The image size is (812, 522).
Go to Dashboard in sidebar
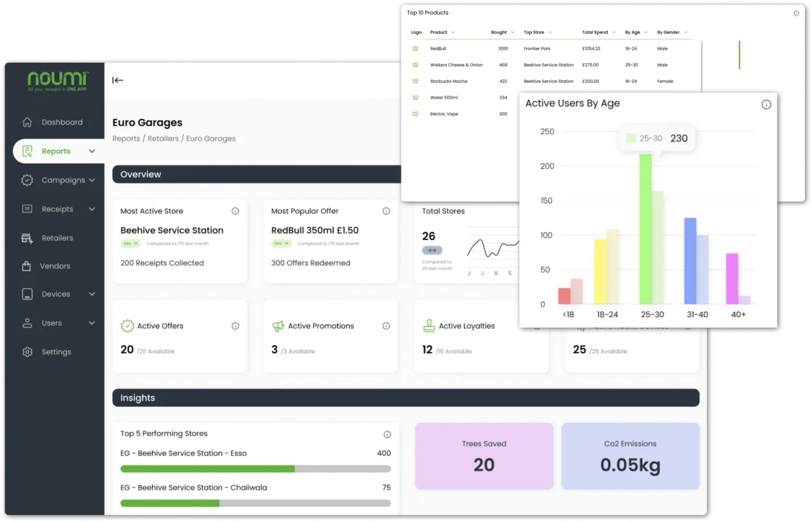(62, 122)
